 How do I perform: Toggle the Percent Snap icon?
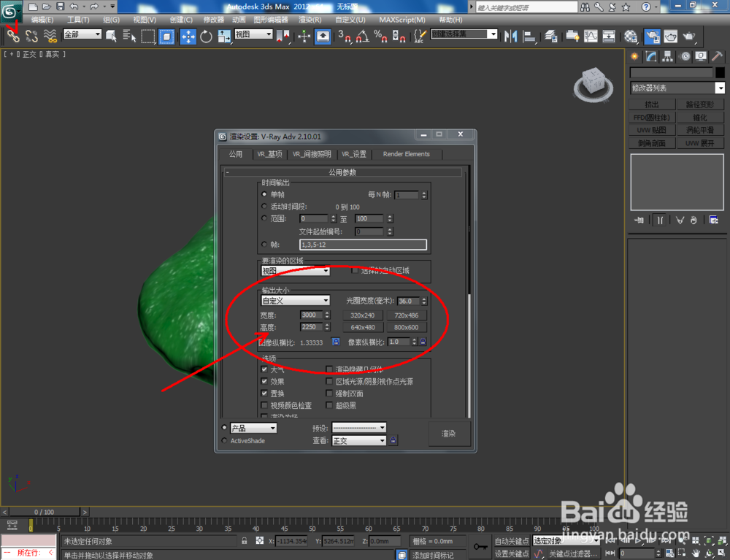click(380, 36)
